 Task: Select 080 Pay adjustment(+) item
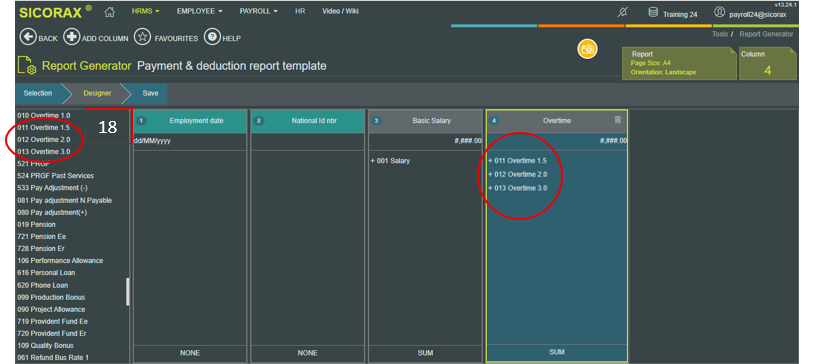(x=52, y=213)
